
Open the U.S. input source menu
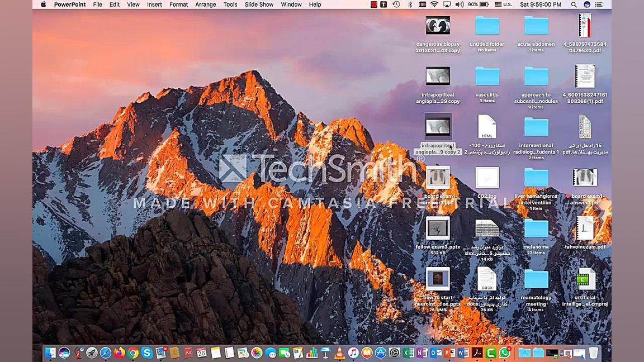coord(503,4)
